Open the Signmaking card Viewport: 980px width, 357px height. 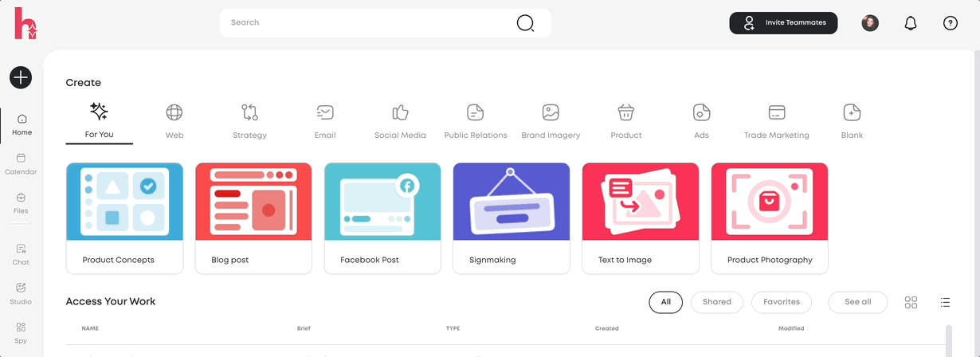(x=512, y=218)
